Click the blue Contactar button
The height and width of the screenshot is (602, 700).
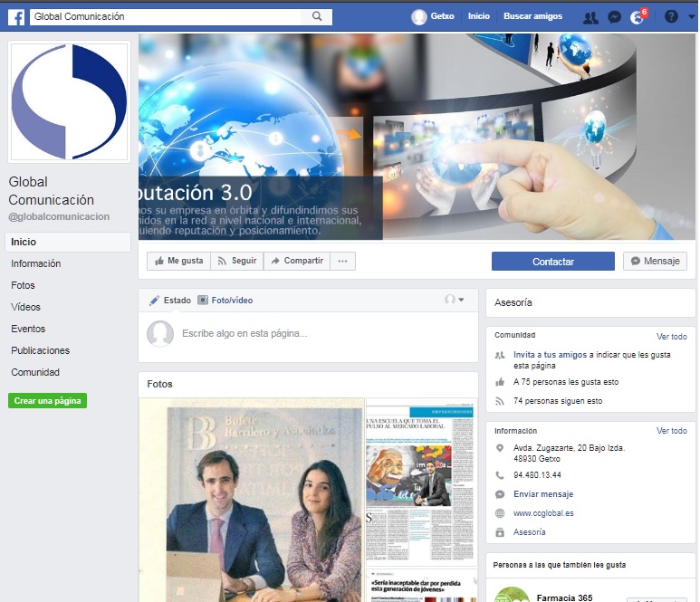tap(552, 262)
